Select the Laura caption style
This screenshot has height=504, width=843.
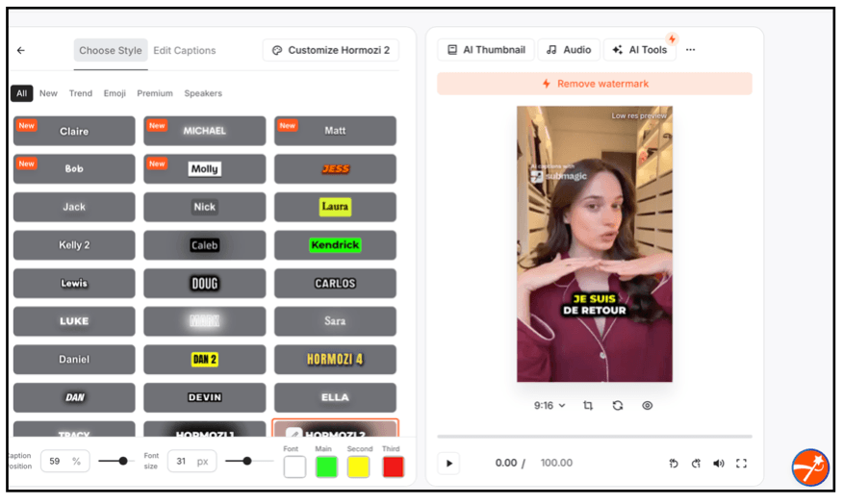335,207
